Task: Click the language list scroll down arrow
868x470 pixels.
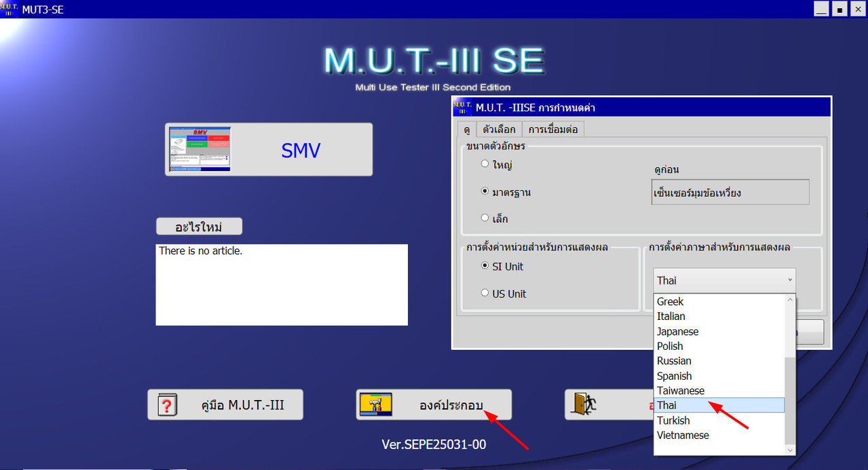Action: pos(790,449)
